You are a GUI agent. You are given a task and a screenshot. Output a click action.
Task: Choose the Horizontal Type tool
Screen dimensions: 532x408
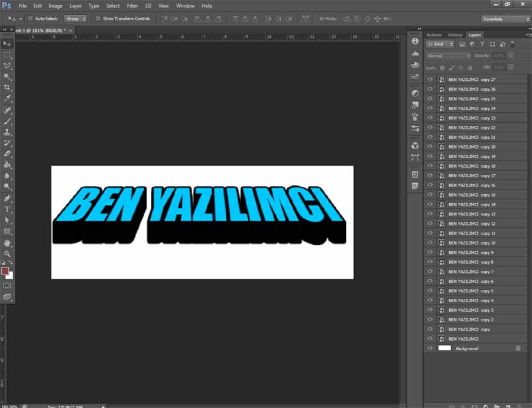7,209
